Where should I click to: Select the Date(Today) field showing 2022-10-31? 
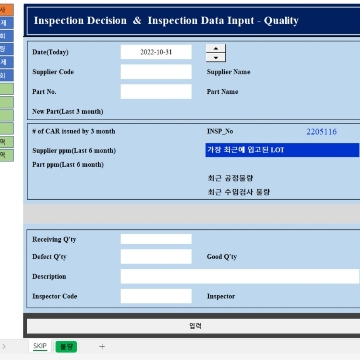(x=156, y=52)
